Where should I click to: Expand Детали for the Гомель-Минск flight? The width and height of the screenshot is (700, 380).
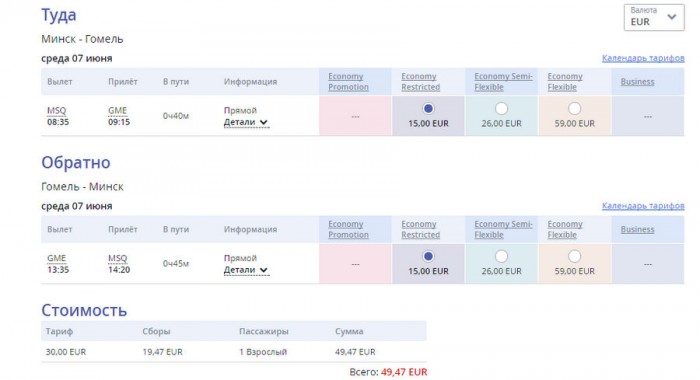click(246, 270)
